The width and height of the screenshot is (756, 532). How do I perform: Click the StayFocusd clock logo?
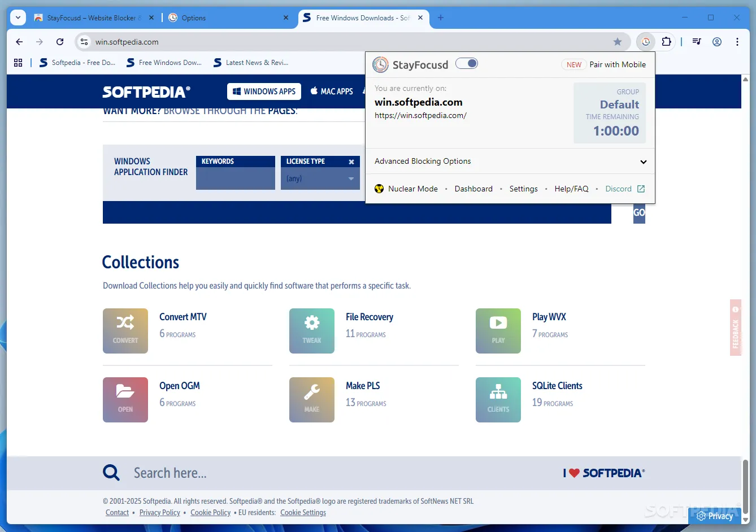[x=380, y=65]
